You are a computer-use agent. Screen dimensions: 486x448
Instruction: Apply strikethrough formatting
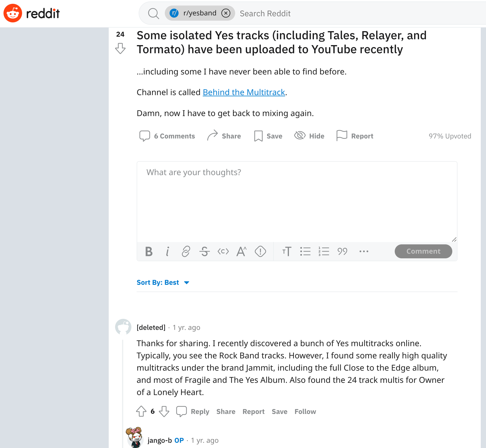pos(205,251)
